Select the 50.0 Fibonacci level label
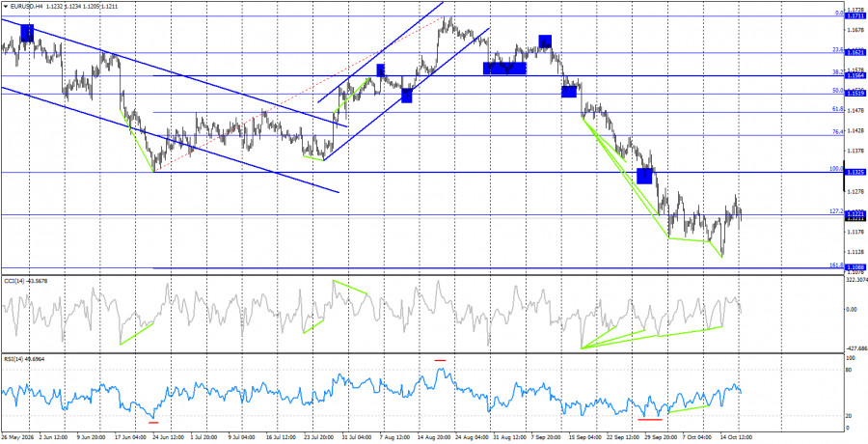This screenshot has height=444, width=868. tap(837, 91)
